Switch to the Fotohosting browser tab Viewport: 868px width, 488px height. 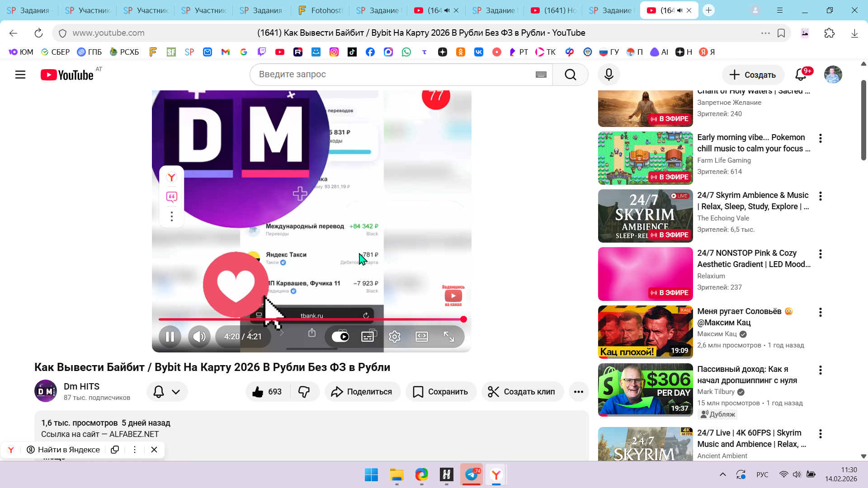click(x=321, y=10)
